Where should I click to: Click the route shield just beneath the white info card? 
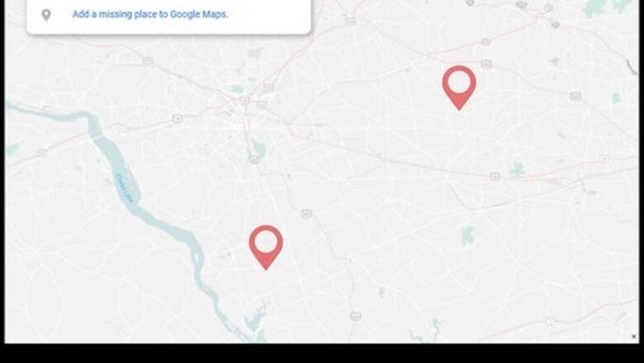[148, 61]
